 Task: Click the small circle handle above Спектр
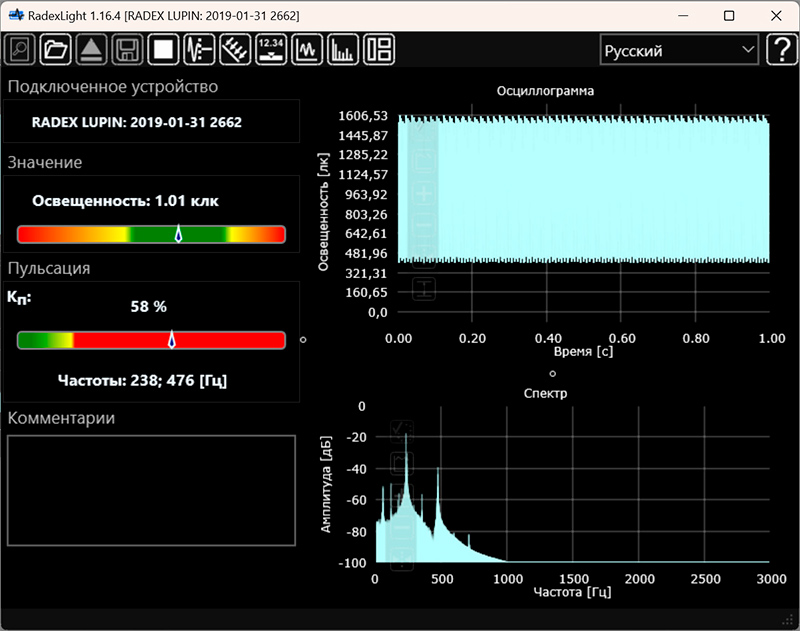coord(552,373)
